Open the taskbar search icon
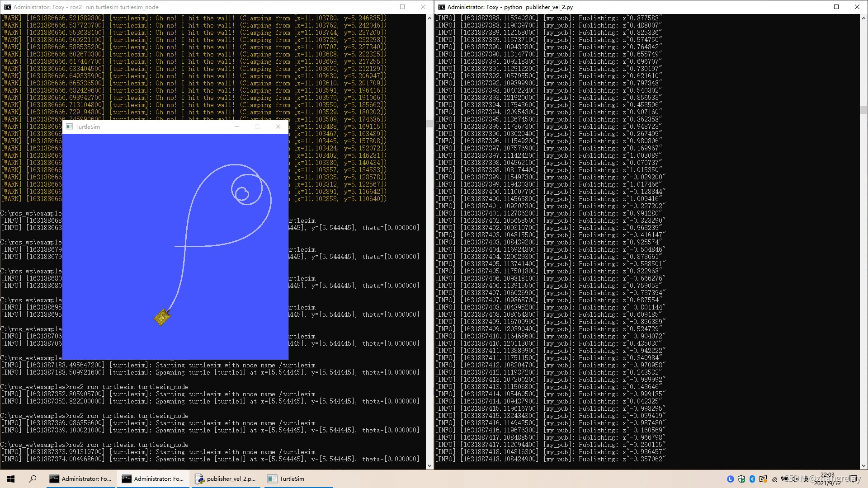Screen dimensions: 868x488 33,479
